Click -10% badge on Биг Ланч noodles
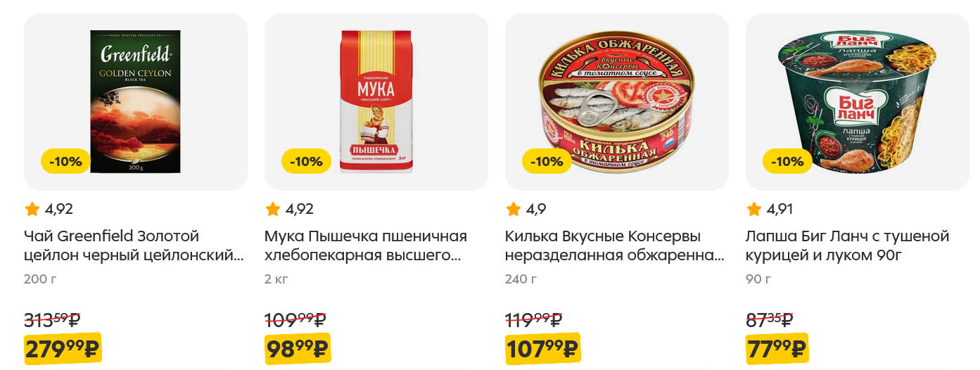This screenshot has height=370, width=980. [x=787, y=161]
